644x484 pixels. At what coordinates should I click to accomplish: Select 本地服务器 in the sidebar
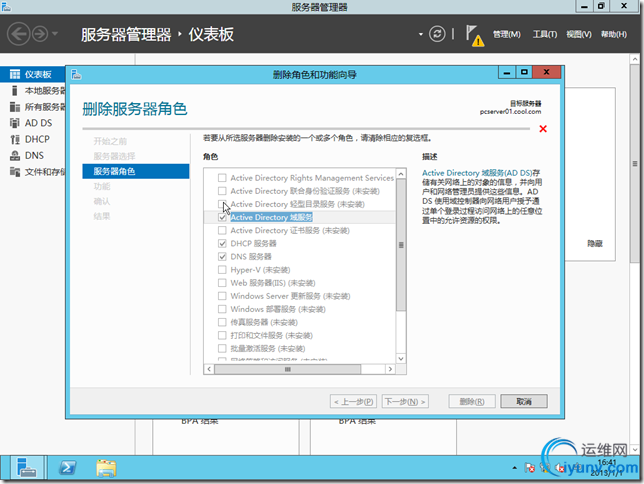point(33,90)
